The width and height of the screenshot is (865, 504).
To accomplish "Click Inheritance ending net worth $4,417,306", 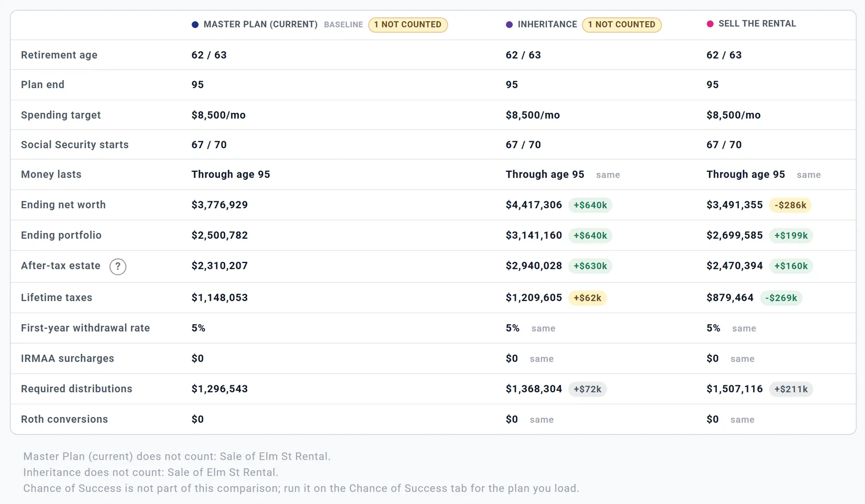I will (534, 205).
